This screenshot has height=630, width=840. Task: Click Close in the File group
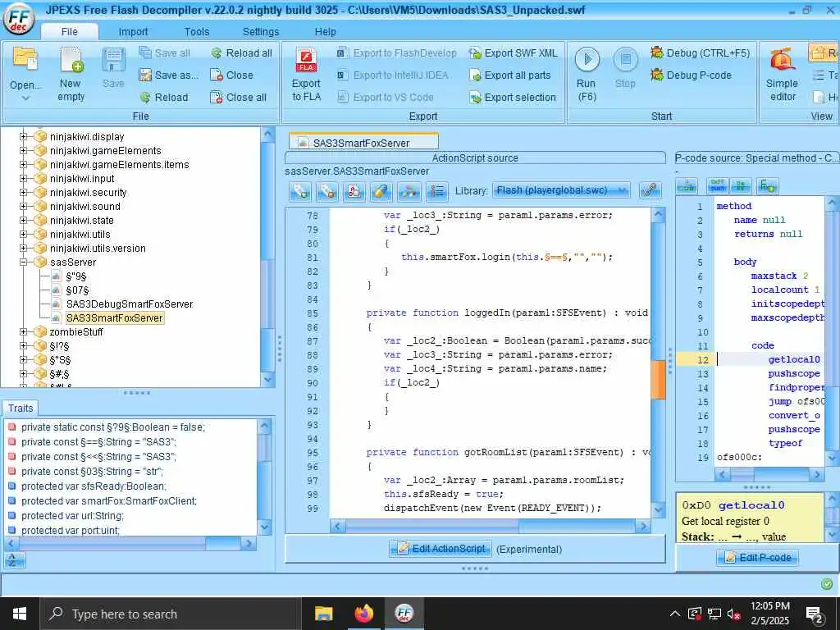231,75
